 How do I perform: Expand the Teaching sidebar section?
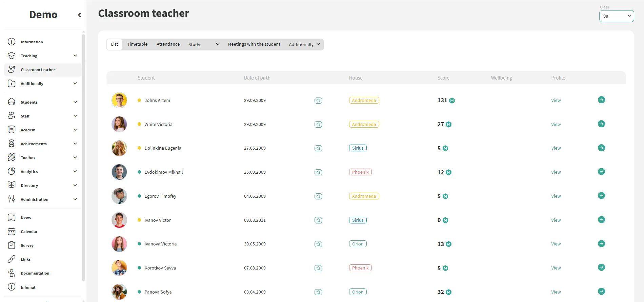75,56
